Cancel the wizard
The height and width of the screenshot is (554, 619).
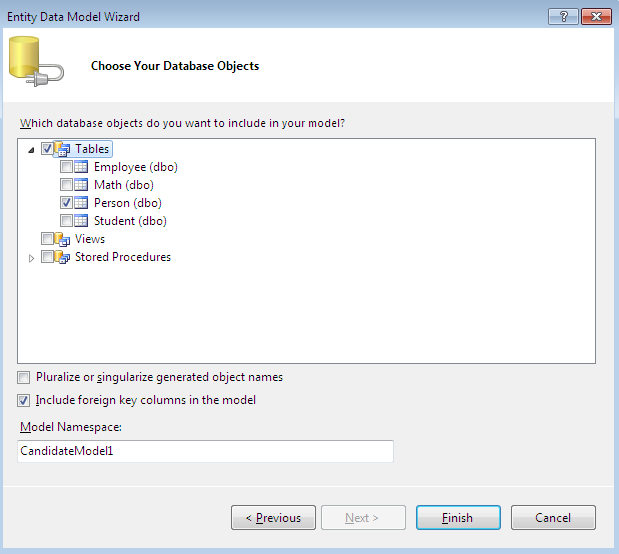[x=553, y=518]
